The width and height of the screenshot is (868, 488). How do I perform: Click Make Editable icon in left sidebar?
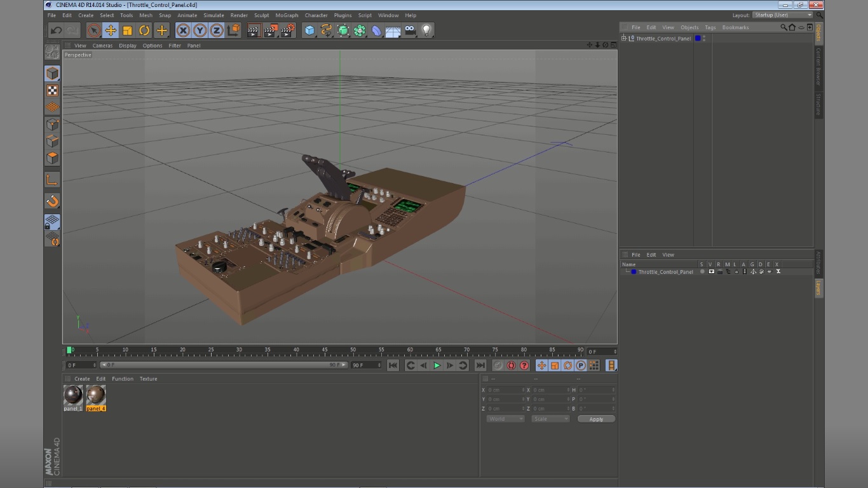click(52, 52)
